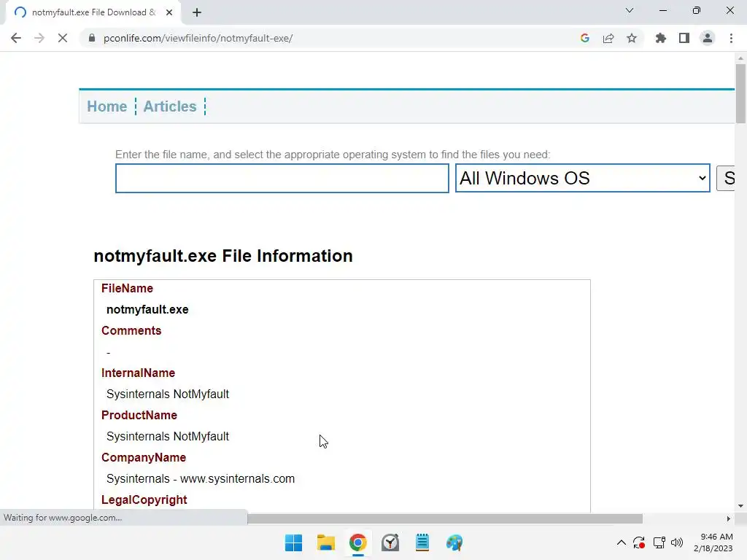Screen dimensions: 747x560
Task: Go to the Home page link
Action: (x=107, y=106)
